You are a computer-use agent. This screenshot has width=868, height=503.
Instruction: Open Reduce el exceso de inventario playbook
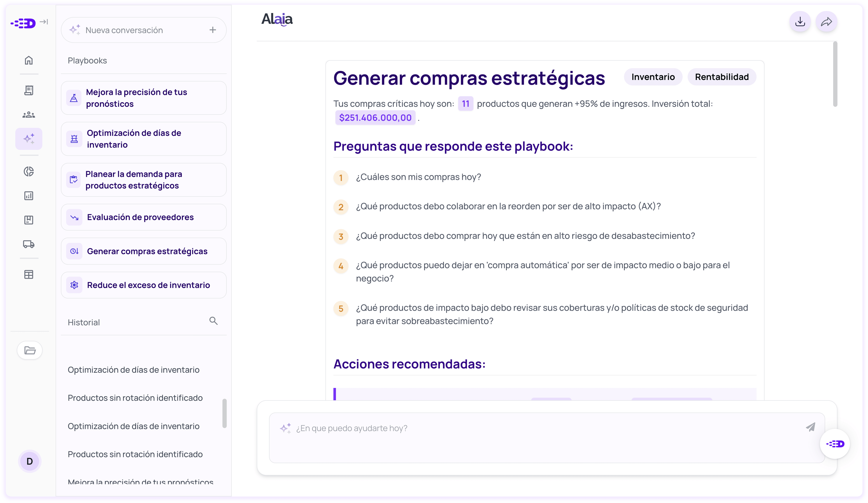point(144,285)
